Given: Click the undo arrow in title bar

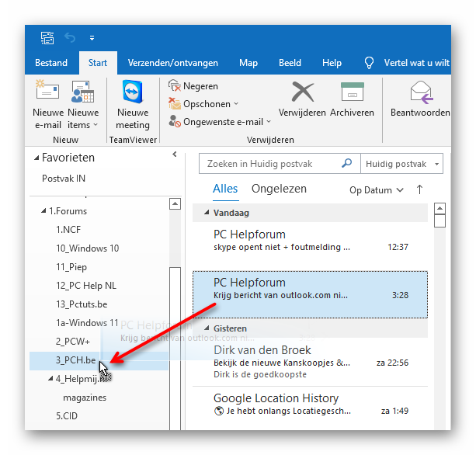Looking at the screenshot, I should pyautogui.click(x=70, y=37).
